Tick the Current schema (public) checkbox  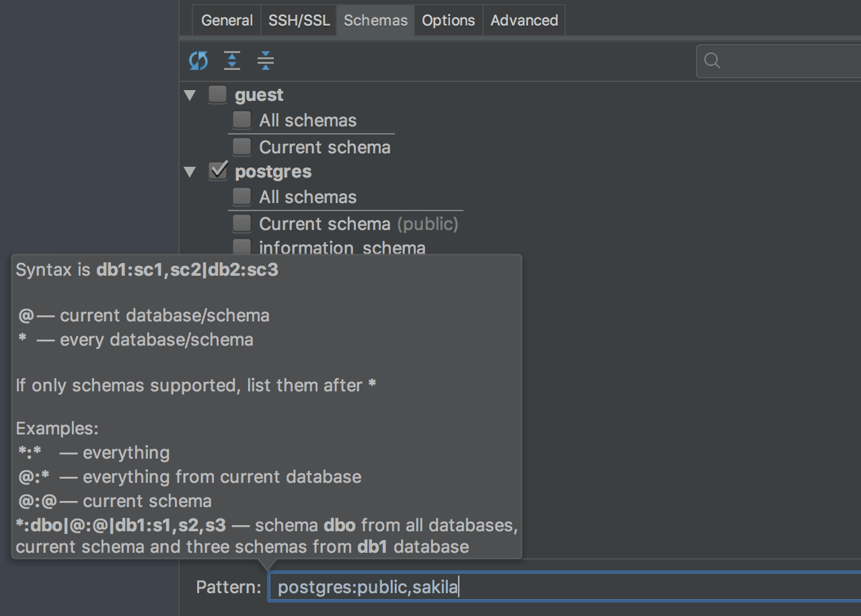(x=241, y=223)
